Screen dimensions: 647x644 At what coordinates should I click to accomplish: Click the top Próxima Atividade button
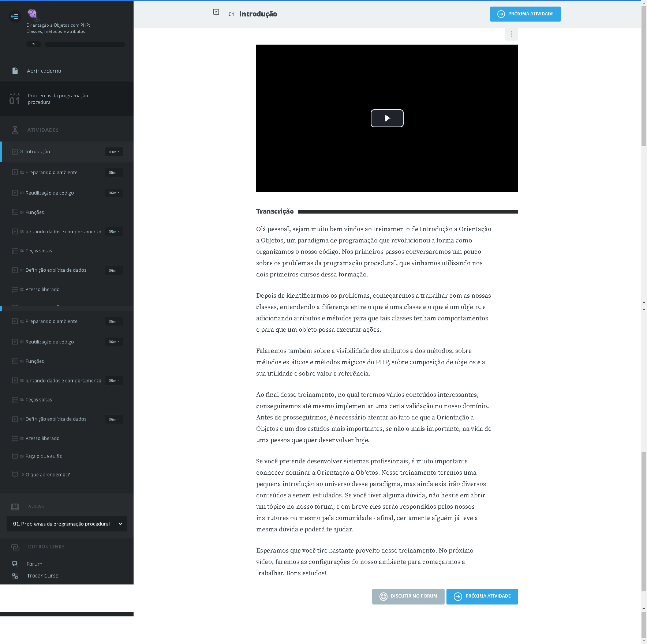[525, 14]
